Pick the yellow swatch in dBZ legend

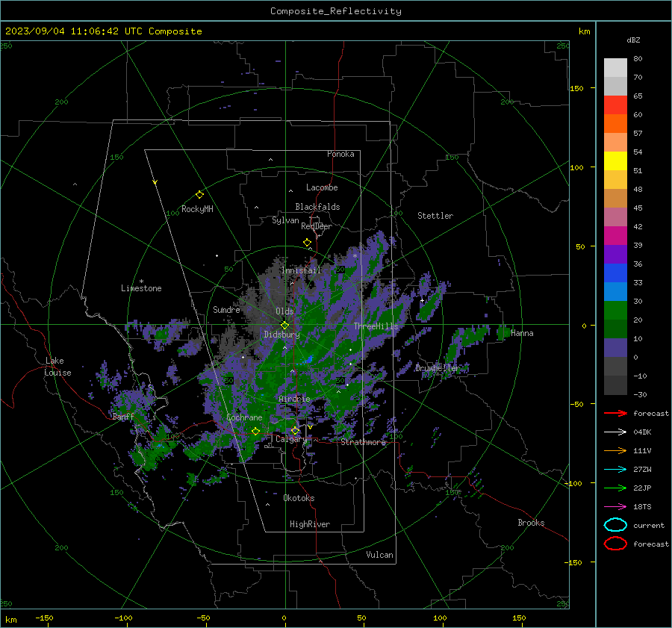click(615, 161)
